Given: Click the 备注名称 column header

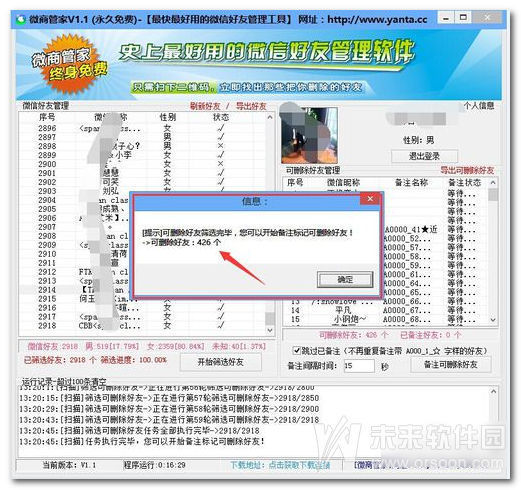Looking at the screenshot, I should 411,183.
